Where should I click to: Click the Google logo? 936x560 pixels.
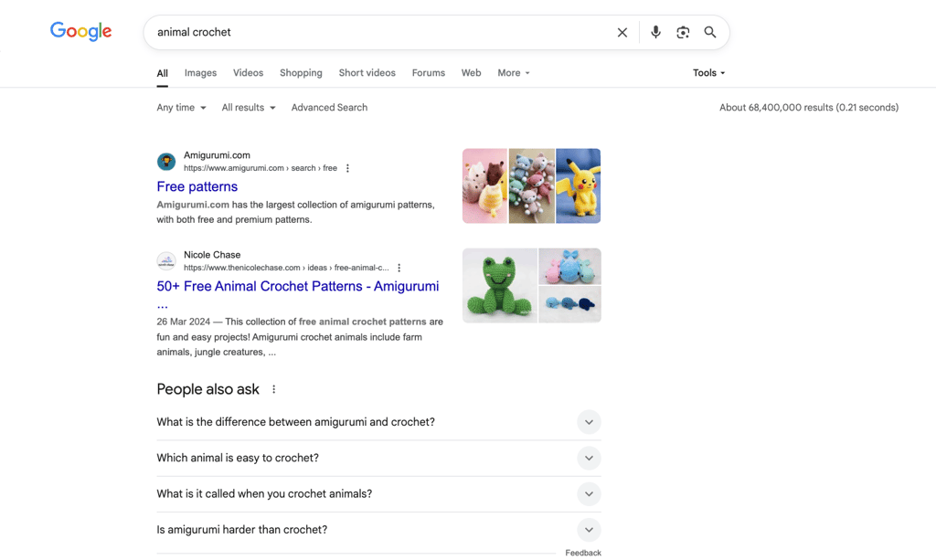pos(80,31)
